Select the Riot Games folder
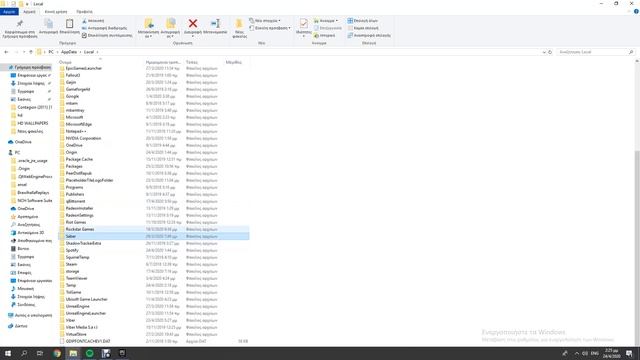This screenshot has width=640, height=360. 76,222
